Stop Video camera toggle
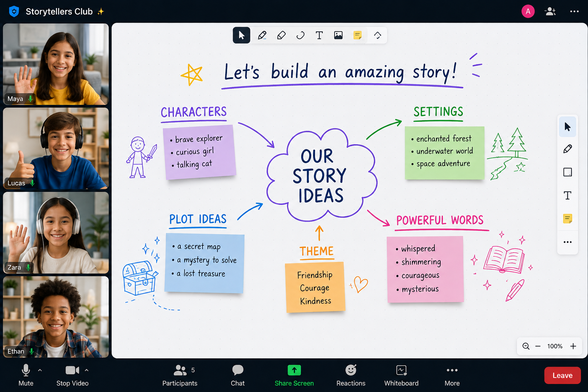The image size is (588, 392). (72, 375)
